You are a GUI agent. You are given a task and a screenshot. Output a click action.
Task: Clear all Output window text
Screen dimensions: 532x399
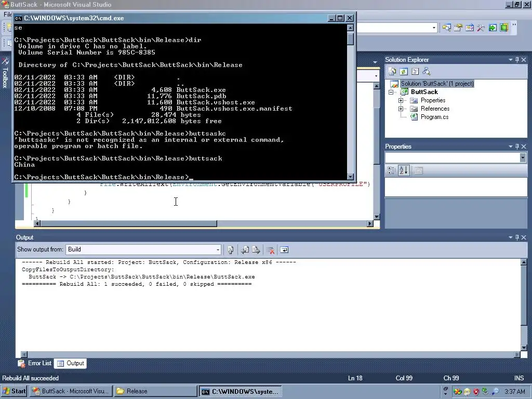pyautogui.click(x=270, y=250)
